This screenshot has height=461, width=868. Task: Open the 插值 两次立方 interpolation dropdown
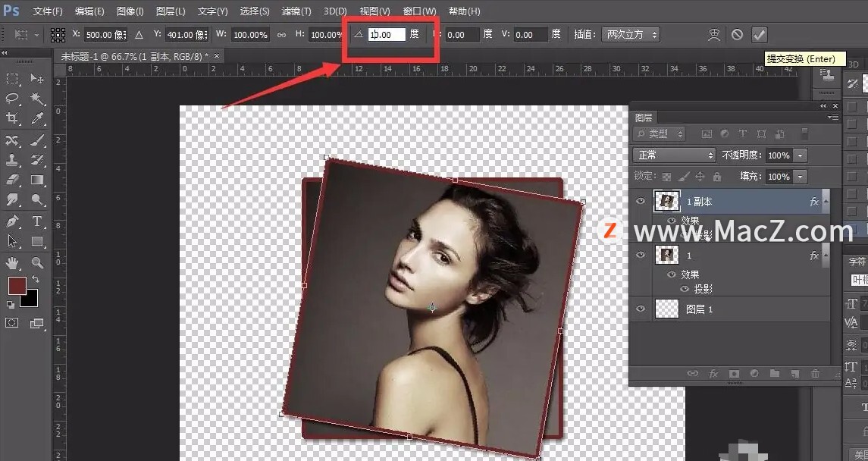point(630,35)
